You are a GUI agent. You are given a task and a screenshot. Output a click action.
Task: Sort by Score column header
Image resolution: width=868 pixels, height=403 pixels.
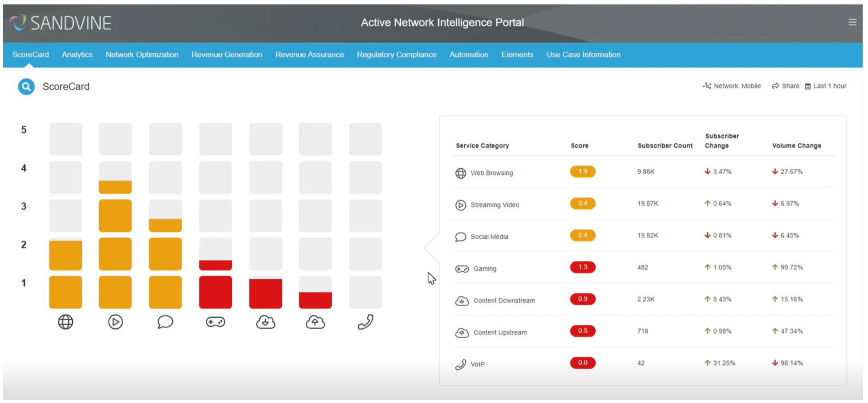coord(580,146)
